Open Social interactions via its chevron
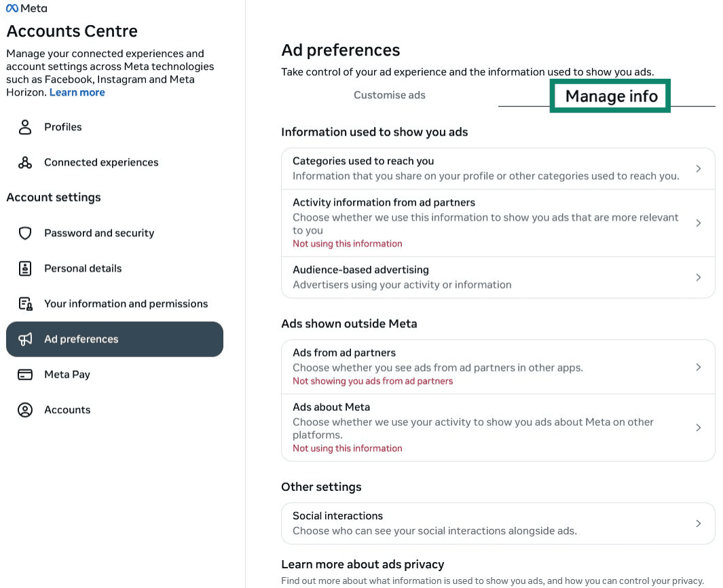 click(x=699, y=523)
